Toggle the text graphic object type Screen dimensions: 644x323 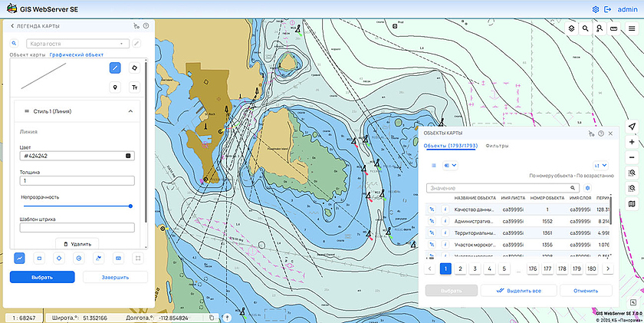tap(135, 87)
